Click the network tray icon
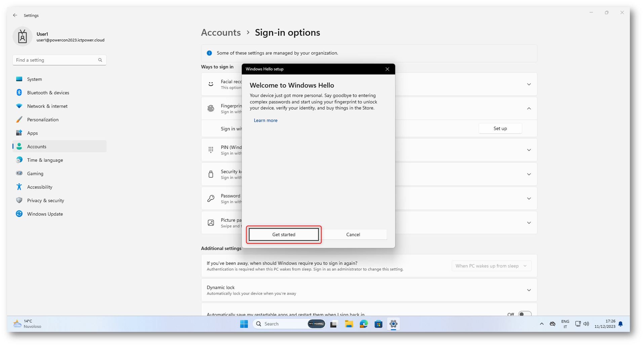Image resolution: width=644 pixels, height=346 pixels. (x=578, y=324)
